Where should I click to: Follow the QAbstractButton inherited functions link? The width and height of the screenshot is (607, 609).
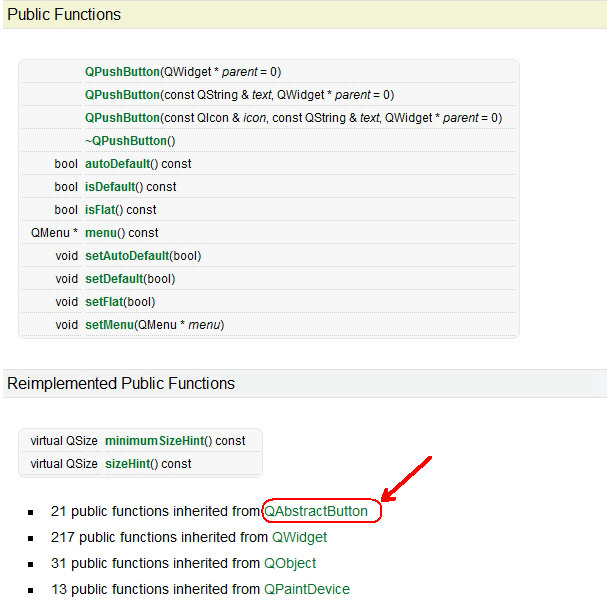(x=316, y=511)
